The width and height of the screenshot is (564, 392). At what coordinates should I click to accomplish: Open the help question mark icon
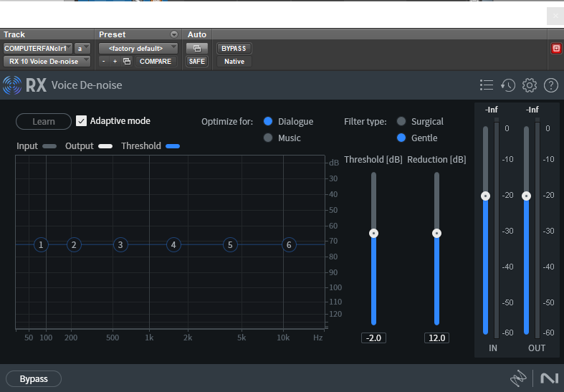tap(550, 85)
